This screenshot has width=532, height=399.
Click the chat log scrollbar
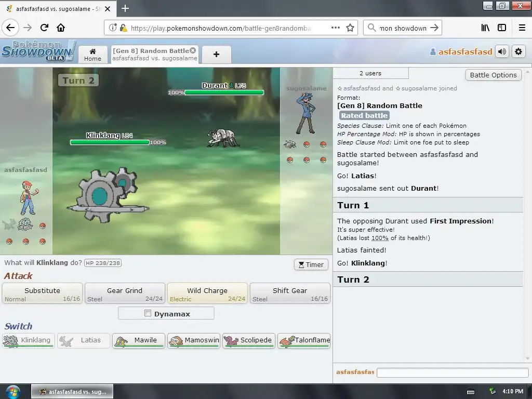527,215
